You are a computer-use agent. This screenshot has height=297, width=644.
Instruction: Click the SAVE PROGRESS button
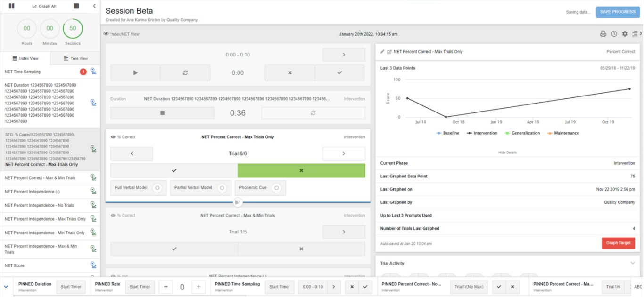coord(618,12)
